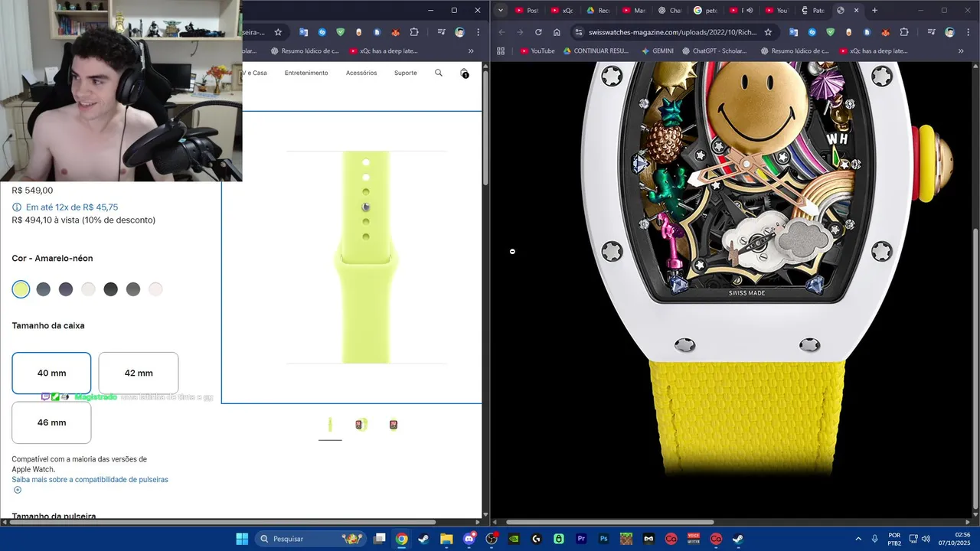Open Adobe Premiere Pro from taskbar

(x=581, y=539)
